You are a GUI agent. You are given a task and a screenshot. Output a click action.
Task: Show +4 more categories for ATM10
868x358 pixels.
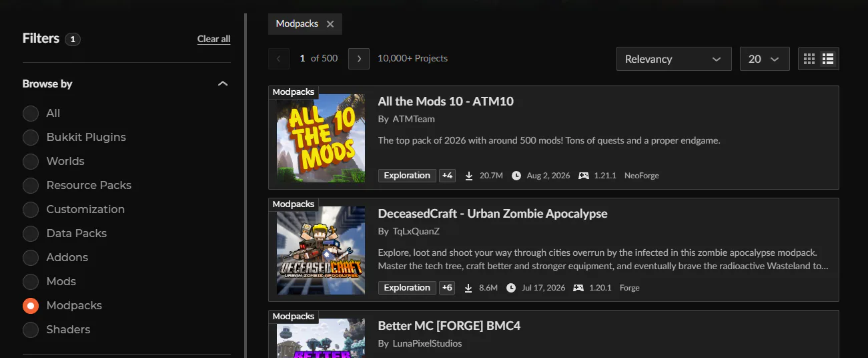pyautogui.click(x=447, y=176)
